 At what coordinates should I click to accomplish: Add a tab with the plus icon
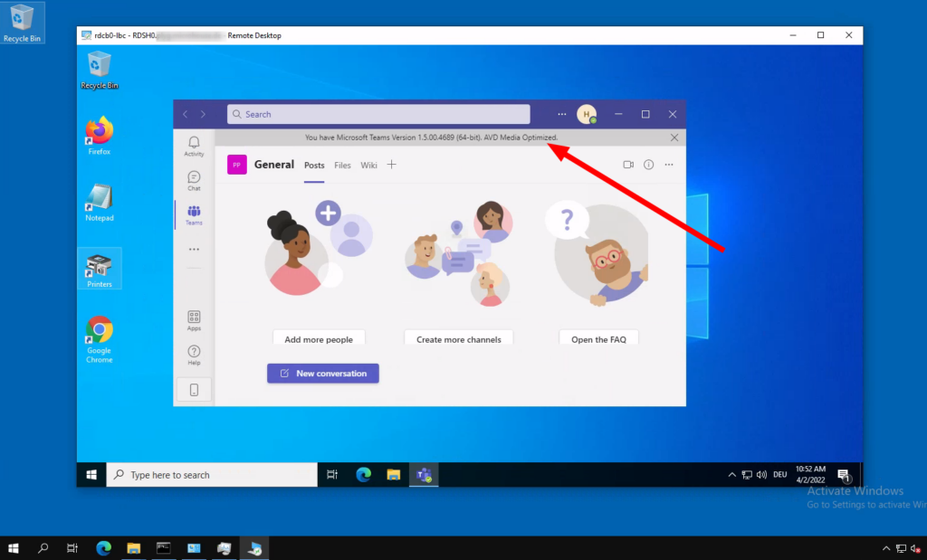[391, 165]
